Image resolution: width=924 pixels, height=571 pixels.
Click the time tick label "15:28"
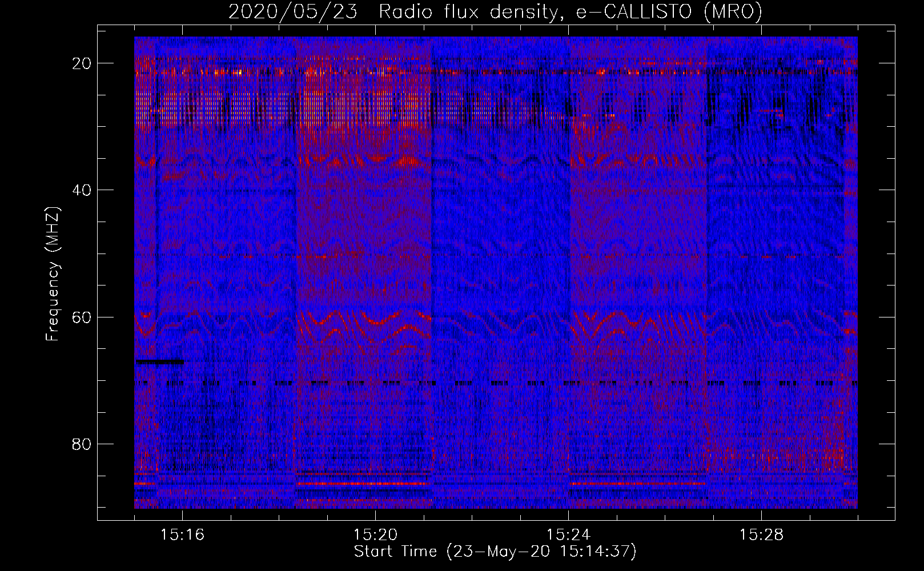click(x=761, y=535)
